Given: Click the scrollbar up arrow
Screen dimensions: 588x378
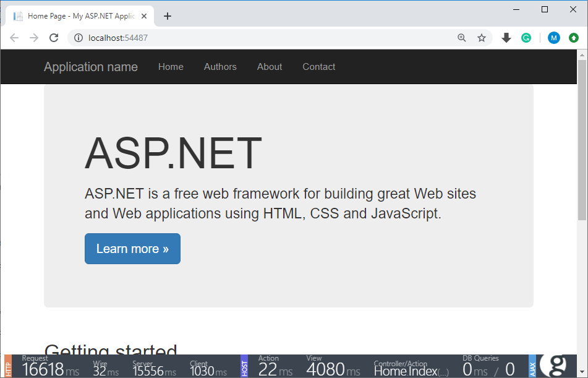Looking at the screenshot, I should 582,55.
